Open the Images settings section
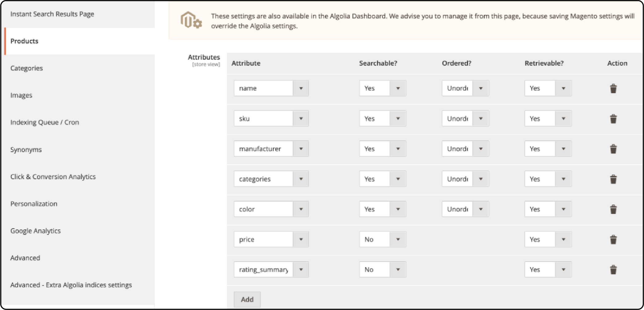 point(80,96)
